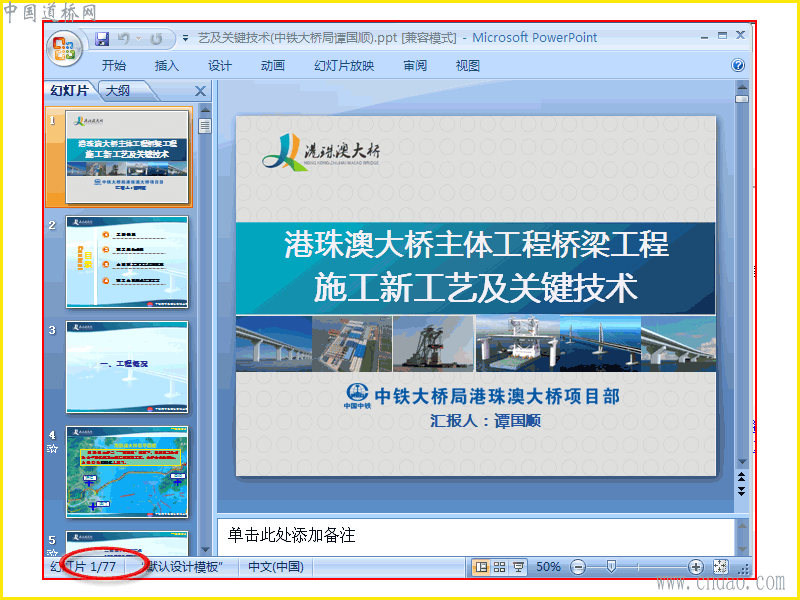The width and height of the screenshot is (800, 600).
Task: Click the 港珠澳大桥 logo on the slide
Action: (x=321, y=152)
